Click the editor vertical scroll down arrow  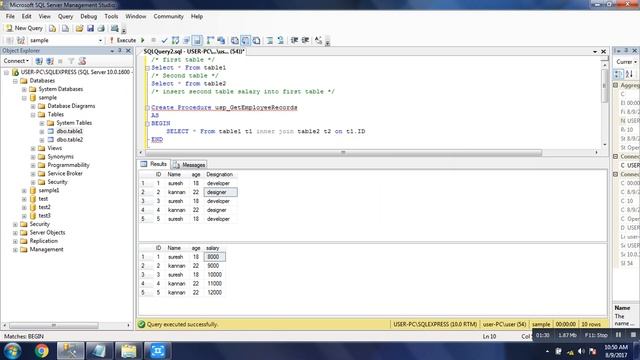tap(604, 145)
